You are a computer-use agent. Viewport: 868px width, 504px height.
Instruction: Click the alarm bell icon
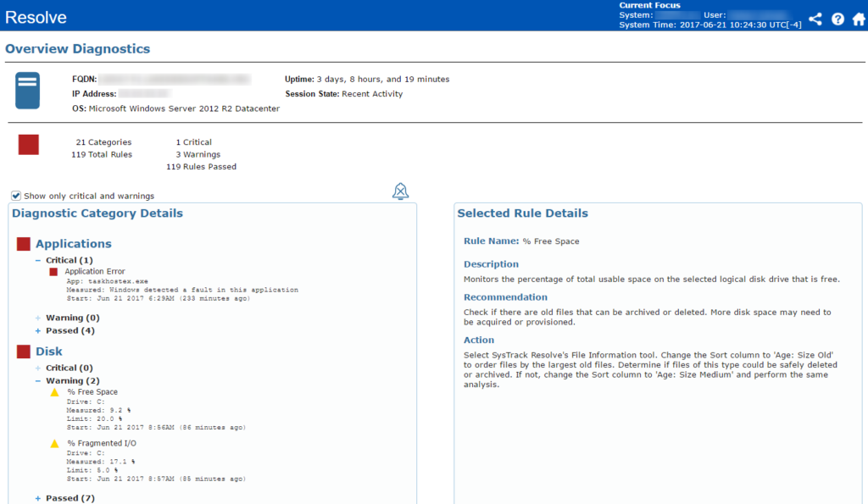tap(401, 191)
